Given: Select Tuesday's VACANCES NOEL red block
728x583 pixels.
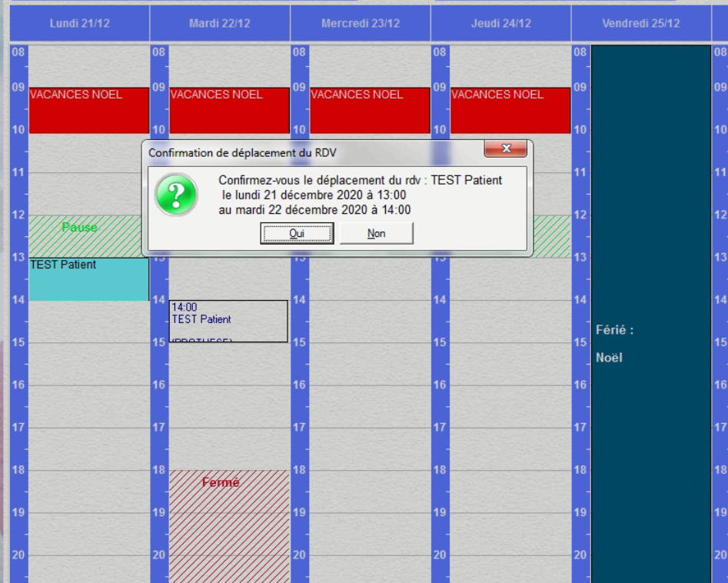Looking at the screenshot, I should coord(229,112).
